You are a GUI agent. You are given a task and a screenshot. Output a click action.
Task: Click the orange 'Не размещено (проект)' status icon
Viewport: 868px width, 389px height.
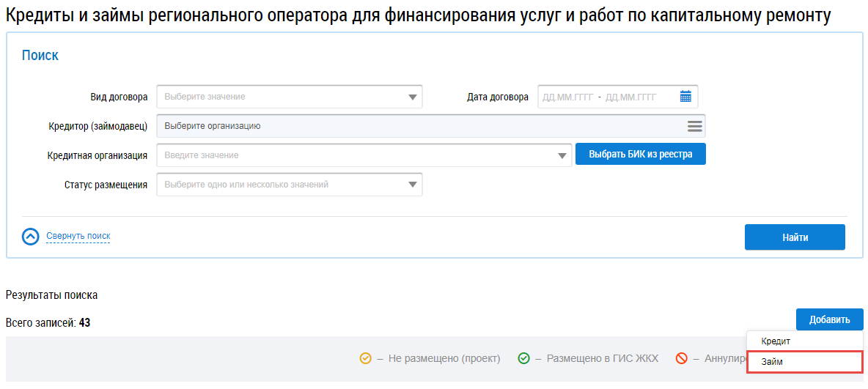point(365,358)
